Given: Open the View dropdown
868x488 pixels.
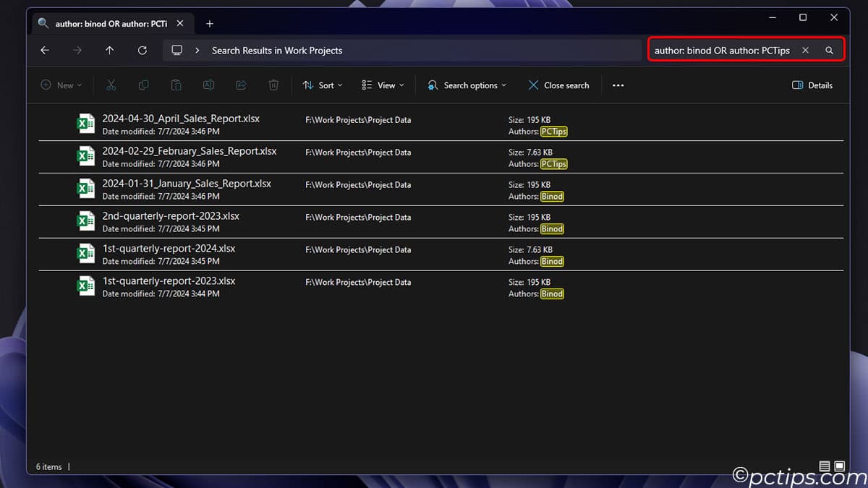Looking at the screenshot, I should (x=382, y=85).
